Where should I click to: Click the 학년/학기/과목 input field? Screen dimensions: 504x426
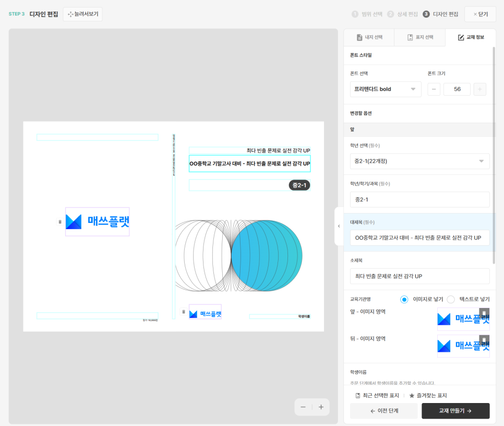(x=419, y=199)
